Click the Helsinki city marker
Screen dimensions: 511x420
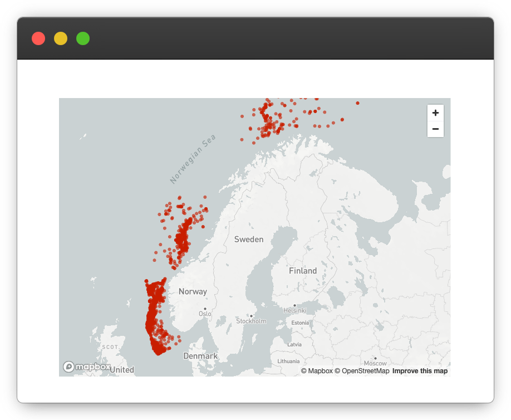(294, 305)
